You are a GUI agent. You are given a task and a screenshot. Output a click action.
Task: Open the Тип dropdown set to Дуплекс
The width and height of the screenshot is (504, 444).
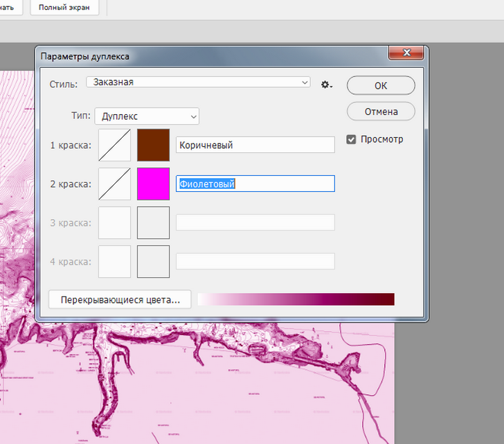coord(147,116)
